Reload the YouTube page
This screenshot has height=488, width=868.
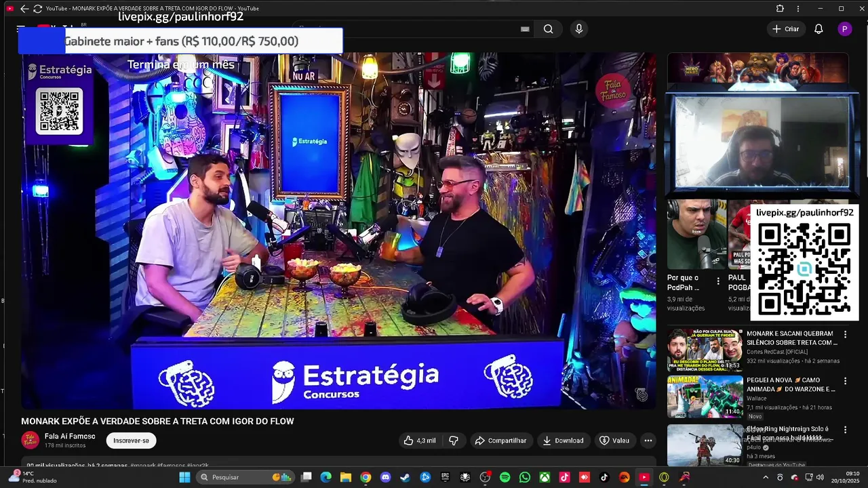(x=37, y=9)
